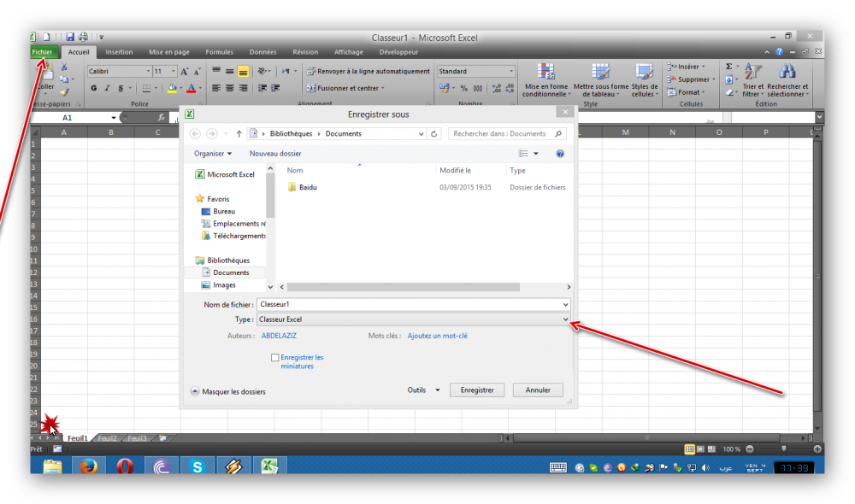The image size is (855, 504).
Task: Toggle Renvoyer à la ligne automatiquement
Action: tap(369, 72)
